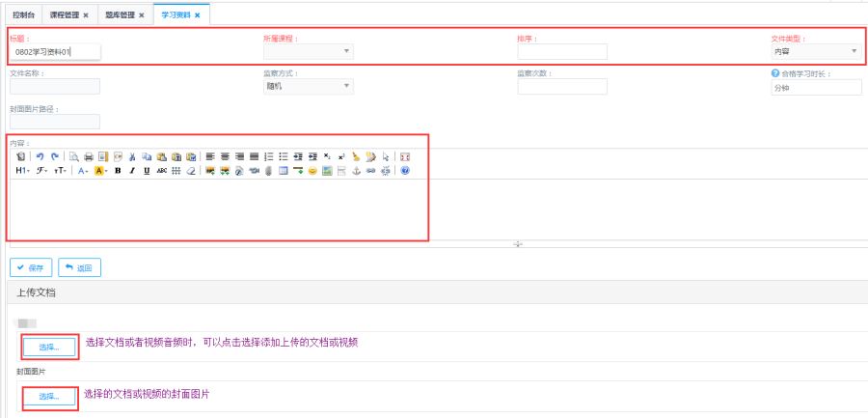The width and height of the screenshot is (868, 418).
Task: Click the anchor icon in editor
Action: pos(356,171)
